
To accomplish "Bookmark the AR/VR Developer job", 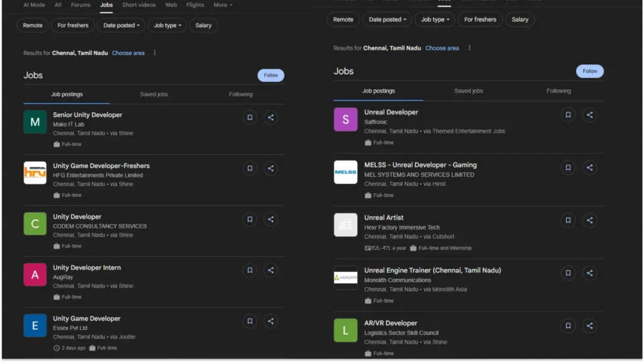I will click(568, 326).
